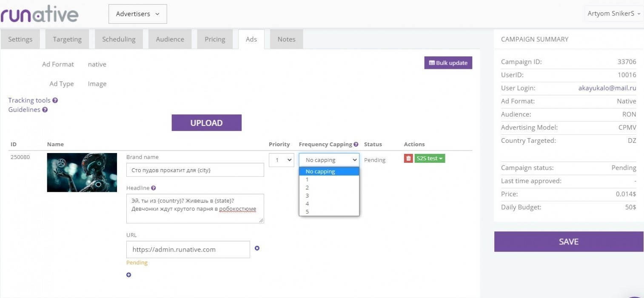Click the Campaign ID value 33706

click(x=627, y=62)
